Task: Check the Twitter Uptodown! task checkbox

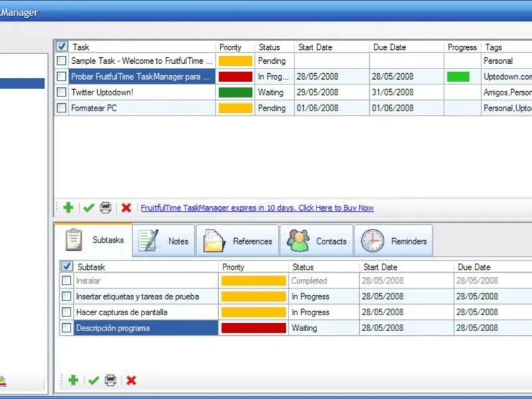Action: [x=61, y=92]
